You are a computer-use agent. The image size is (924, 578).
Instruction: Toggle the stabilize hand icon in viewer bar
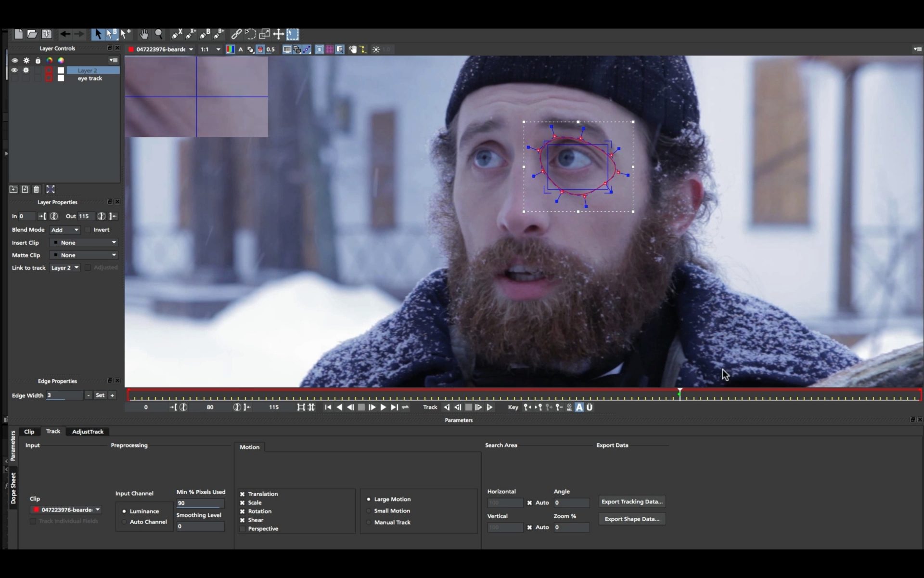[353, 49]
